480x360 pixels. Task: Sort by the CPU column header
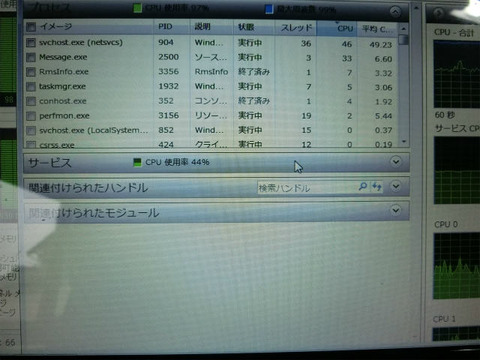pos(345,29)
